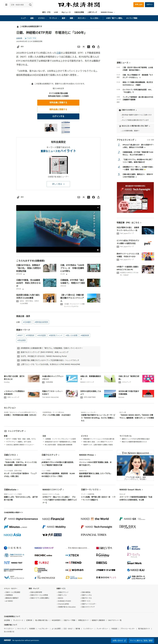This screenshot has height=644, width=158.
Task: Unmute the video ad
Action: [98, 250]
